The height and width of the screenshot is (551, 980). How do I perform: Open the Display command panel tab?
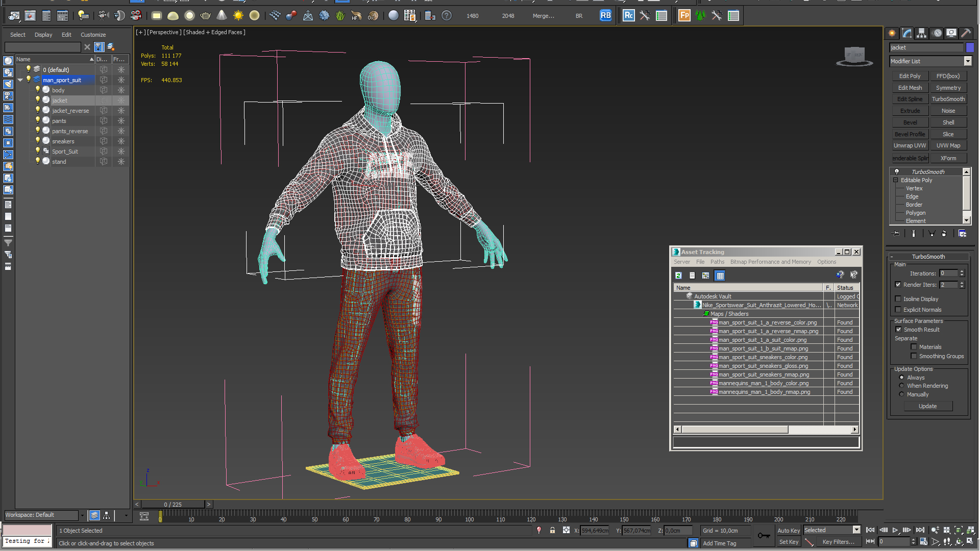(951, 33)
